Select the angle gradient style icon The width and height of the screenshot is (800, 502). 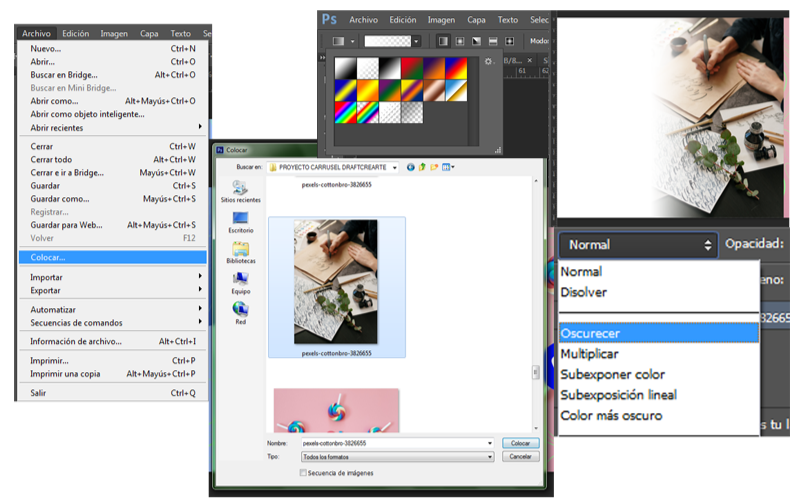[x=476, y=41]
